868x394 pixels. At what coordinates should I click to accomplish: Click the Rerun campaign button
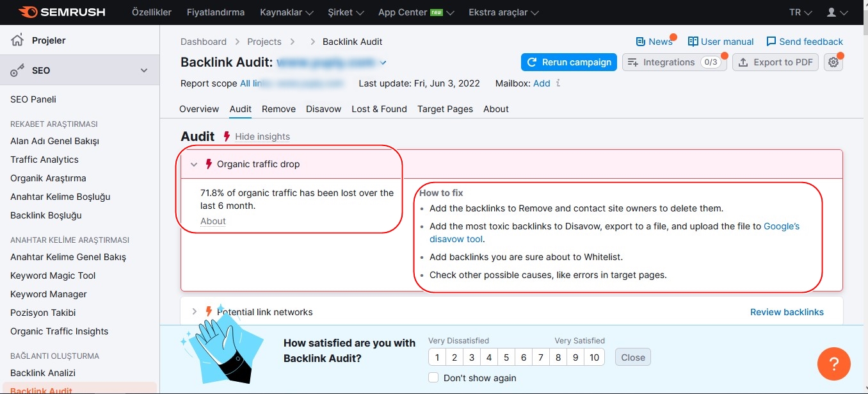pyautogui.click(x=569, y=62)
